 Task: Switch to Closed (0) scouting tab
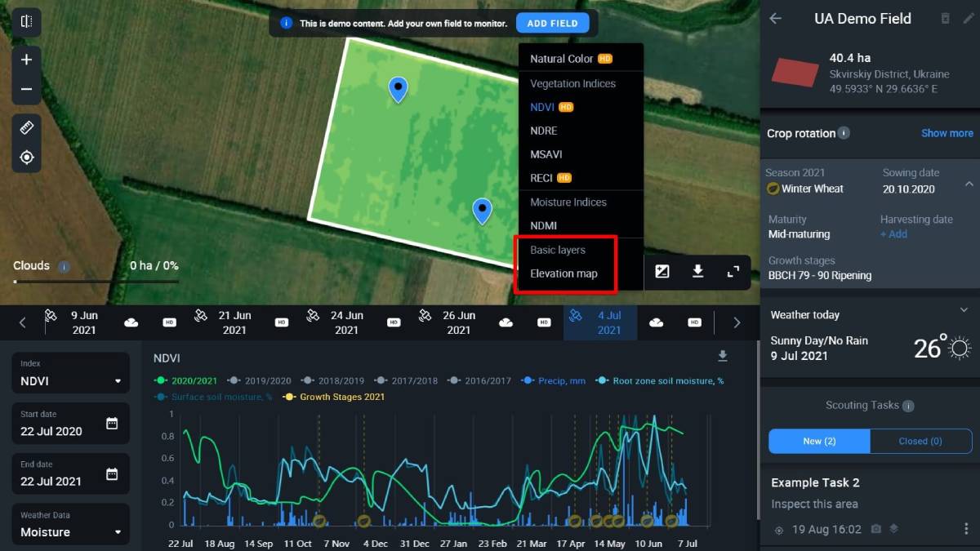[920, 442]
